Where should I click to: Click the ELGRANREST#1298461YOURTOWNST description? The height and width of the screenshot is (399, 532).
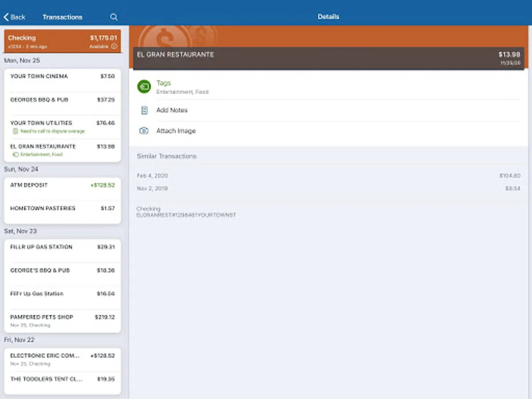pyautogui.click(x=186, y=215)
